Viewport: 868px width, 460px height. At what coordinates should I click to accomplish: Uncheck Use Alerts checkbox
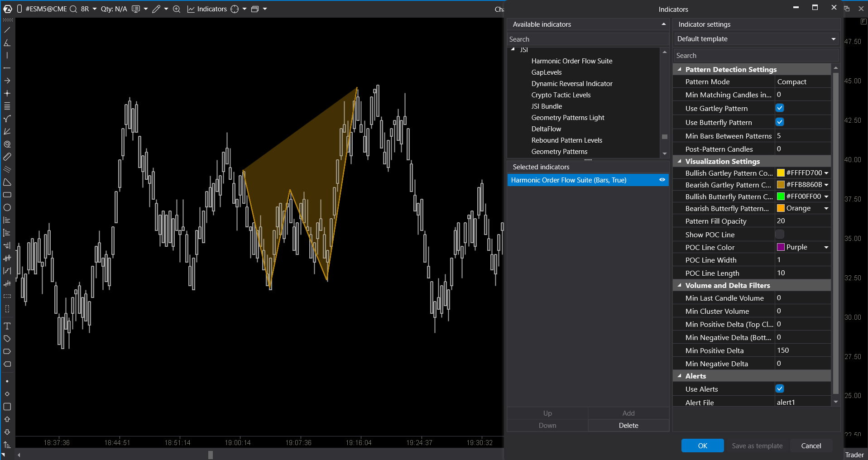[x=780, y=389]
